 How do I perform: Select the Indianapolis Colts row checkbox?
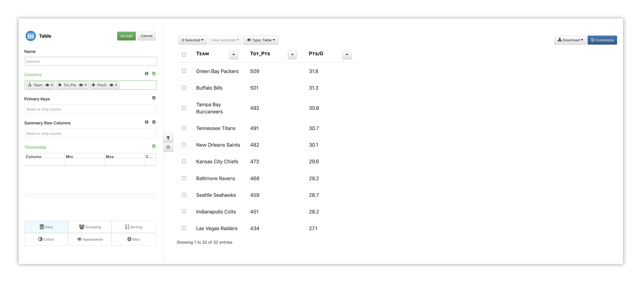point(184,211)
